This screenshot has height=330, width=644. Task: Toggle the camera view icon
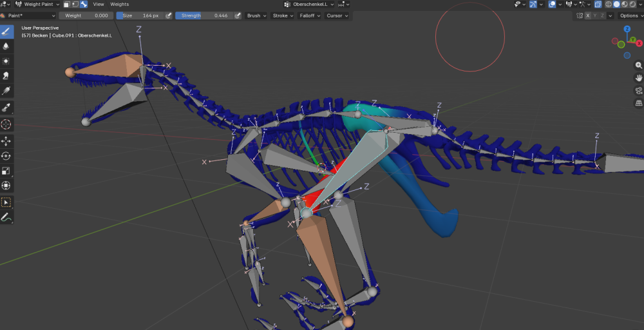[x=639, y=91]
